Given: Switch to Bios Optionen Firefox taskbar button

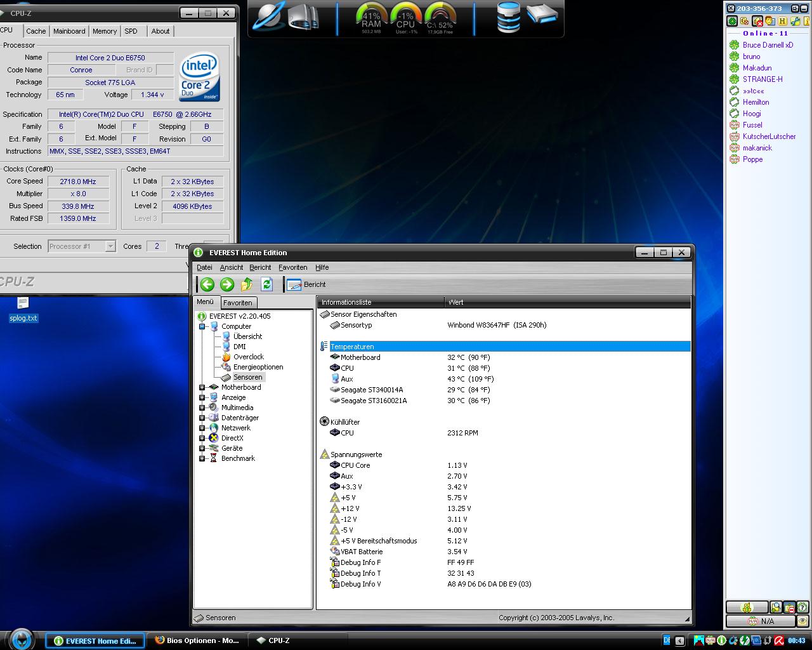Looking at the screenshot, I should [197, 640].
